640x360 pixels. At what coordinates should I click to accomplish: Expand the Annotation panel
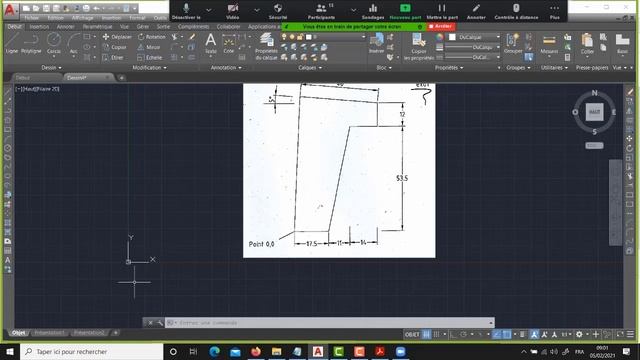pyautogui.click(x=226, y=68)
